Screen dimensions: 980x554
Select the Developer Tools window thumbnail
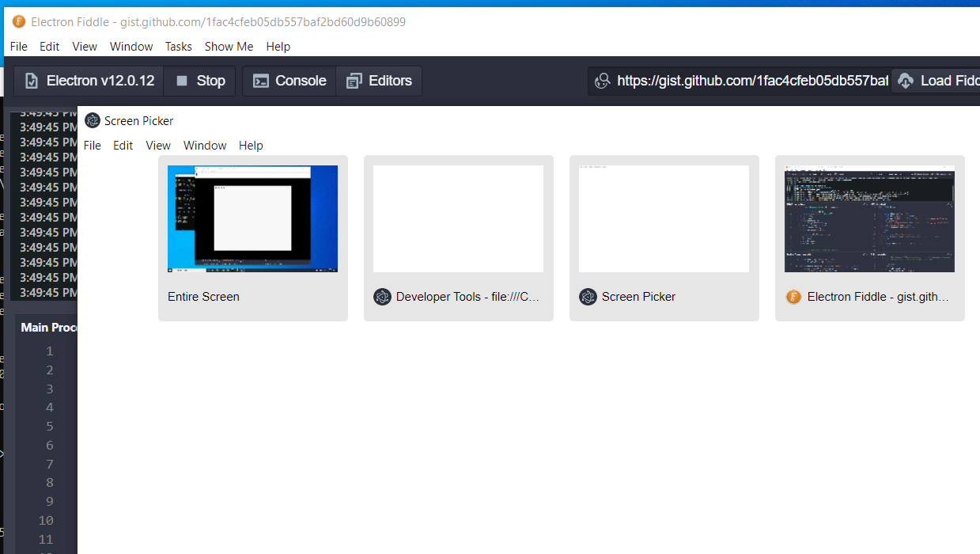458,218
